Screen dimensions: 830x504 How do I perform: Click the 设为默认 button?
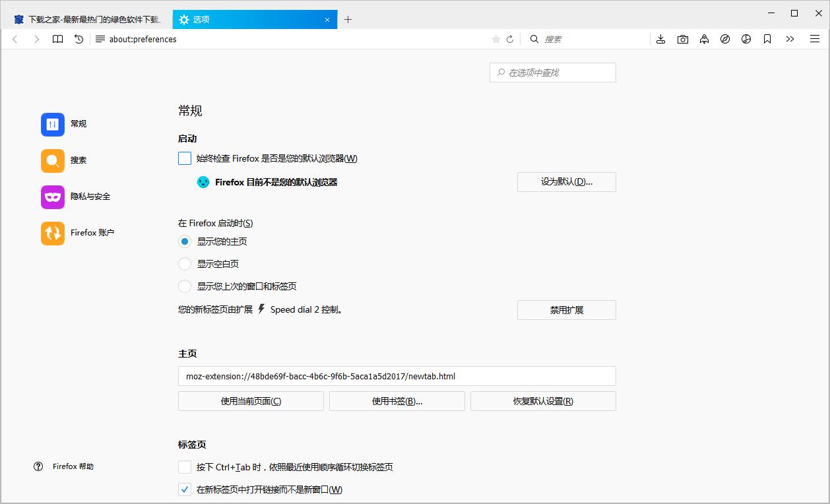point(566,182)
